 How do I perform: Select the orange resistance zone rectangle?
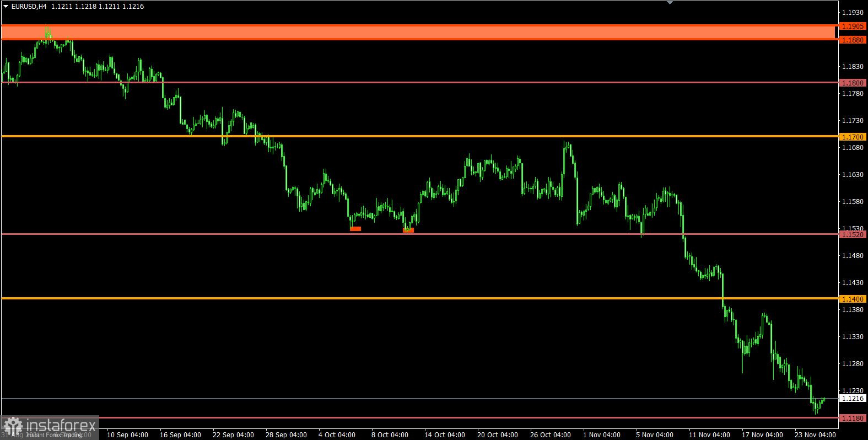(419, 33)
